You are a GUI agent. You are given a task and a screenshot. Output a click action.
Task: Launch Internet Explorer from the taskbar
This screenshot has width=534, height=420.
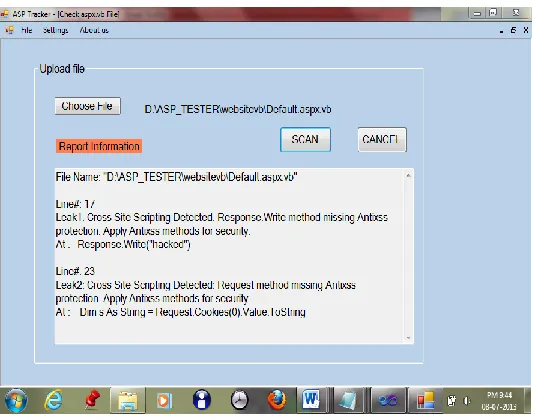53,400
